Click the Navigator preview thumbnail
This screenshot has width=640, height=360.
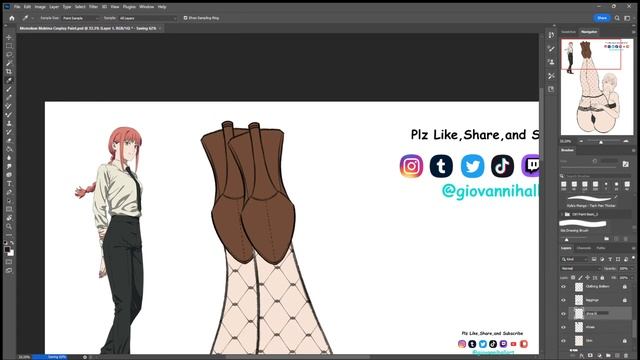click(597, 87)
